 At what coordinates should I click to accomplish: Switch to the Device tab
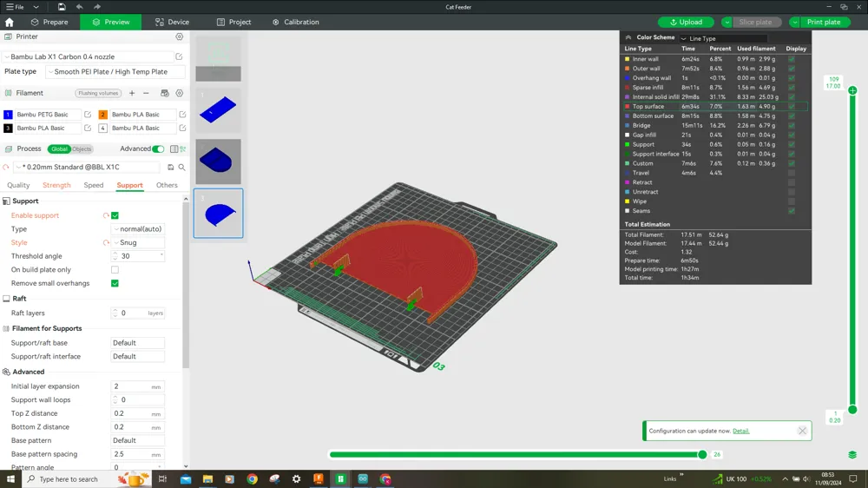click(172, 23)
